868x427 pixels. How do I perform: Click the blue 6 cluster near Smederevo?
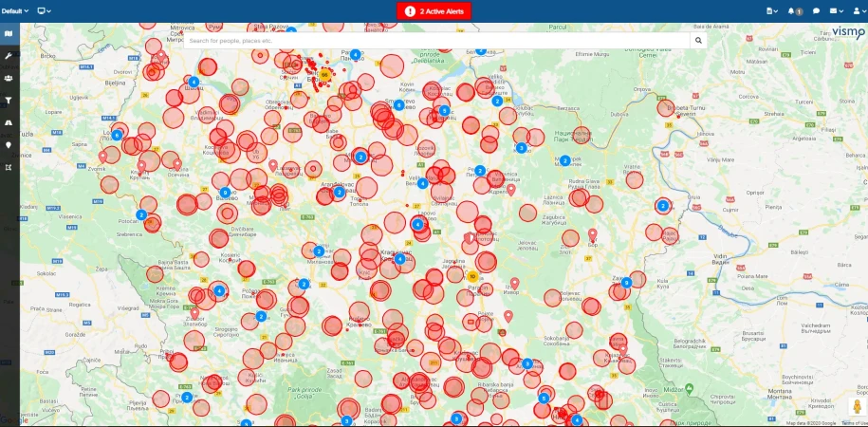point(398,104)
